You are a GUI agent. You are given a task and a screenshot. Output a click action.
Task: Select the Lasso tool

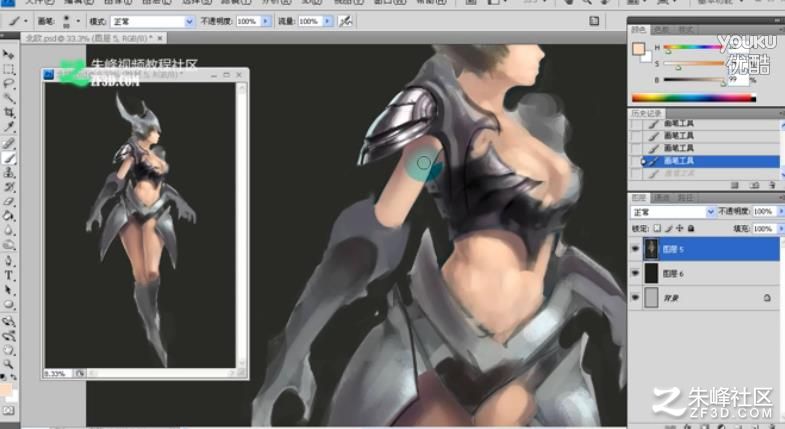coord(8,84)
